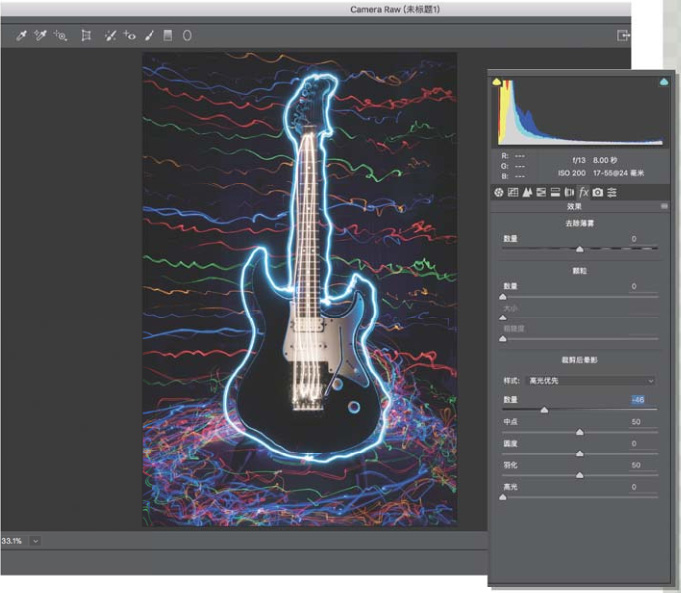This screenshot has height=593, width=681.
Task: Toggle highlight clipping warning in histogram
Action: coord(663,84)
